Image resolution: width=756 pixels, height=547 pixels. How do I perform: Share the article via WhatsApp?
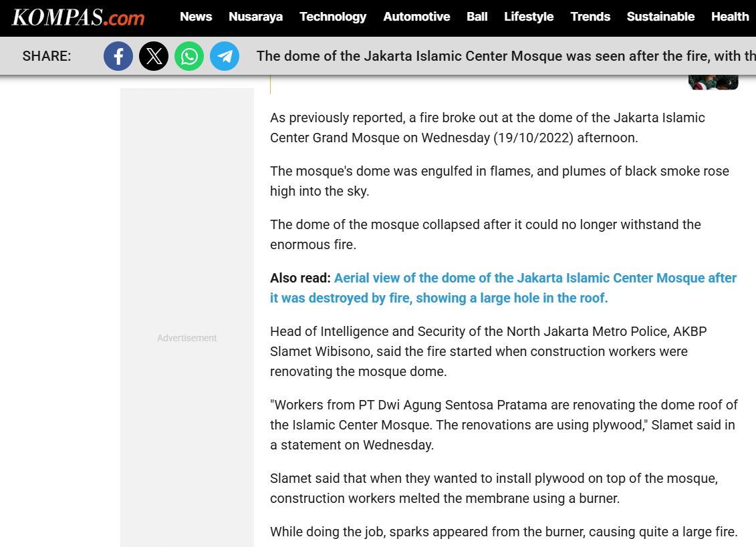[x=189, y=56]
